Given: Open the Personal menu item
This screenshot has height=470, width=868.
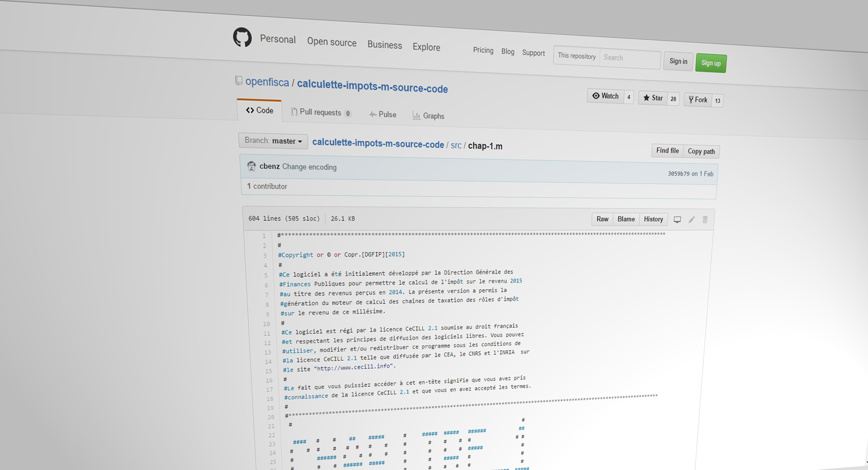Looking at the screenshot, I should tap(278, 39).
